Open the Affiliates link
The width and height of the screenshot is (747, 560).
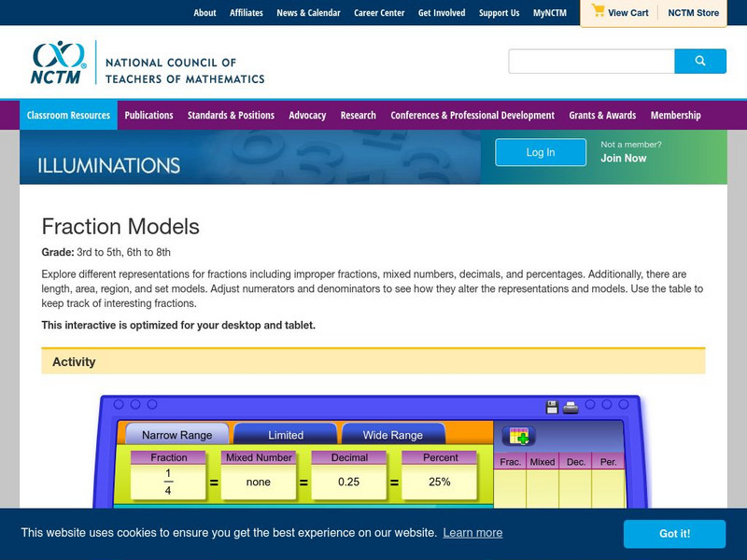[x=246, y=13]
